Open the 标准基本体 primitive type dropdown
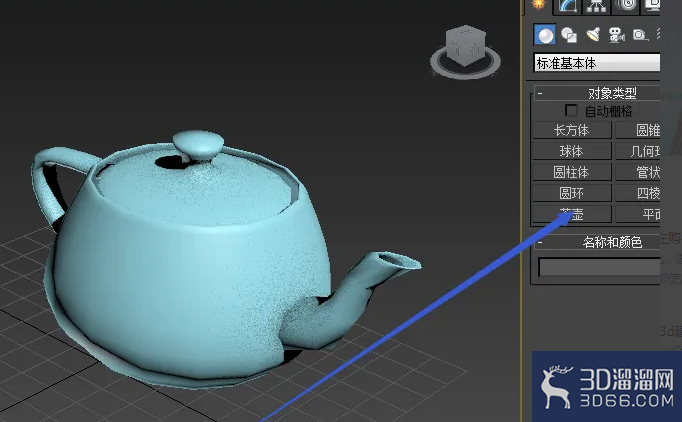Image resolution: width=682 pixels, height=422 pixels. (x=597, y=63)
